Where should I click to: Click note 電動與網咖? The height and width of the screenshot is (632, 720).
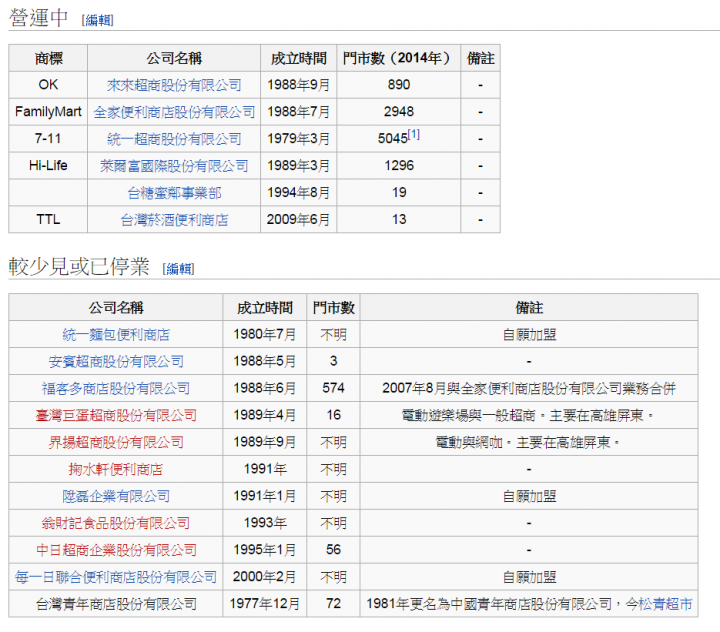click(x=529, y=442)
